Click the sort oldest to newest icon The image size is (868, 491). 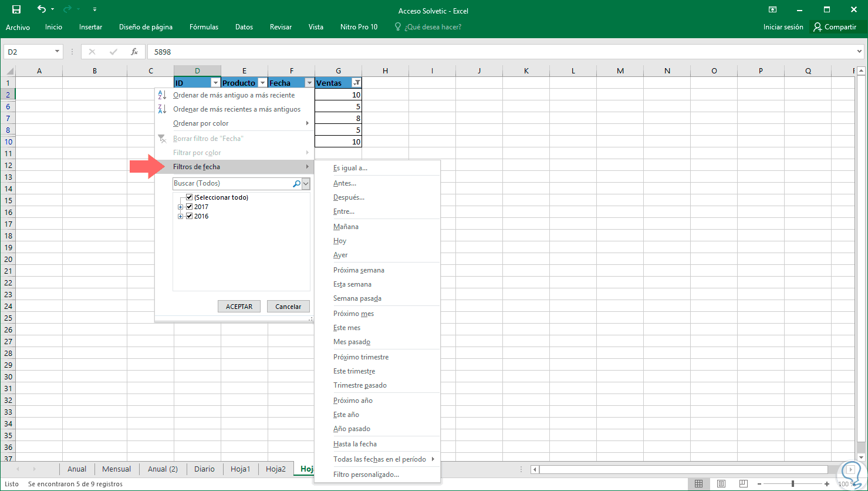(163, 95)
